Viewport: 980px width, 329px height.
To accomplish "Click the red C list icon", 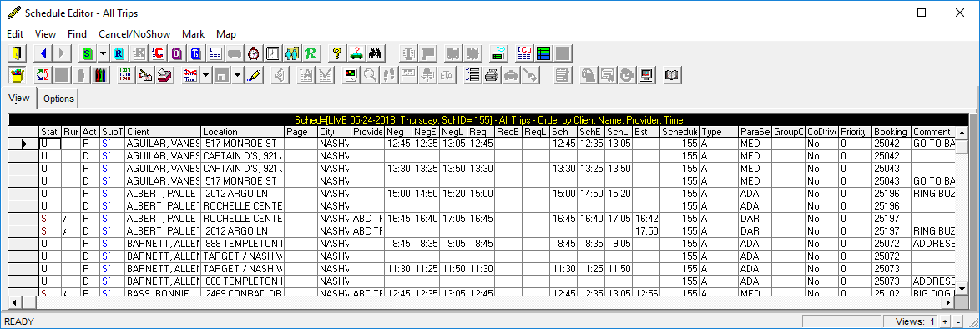I will click(158, 53).
